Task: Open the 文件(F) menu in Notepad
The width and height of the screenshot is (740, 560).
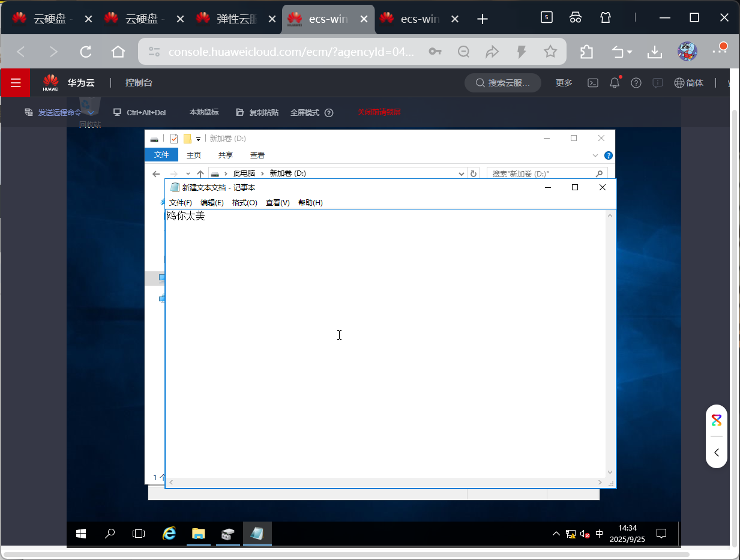Action: pyautogui.click(x=181, y=203)
